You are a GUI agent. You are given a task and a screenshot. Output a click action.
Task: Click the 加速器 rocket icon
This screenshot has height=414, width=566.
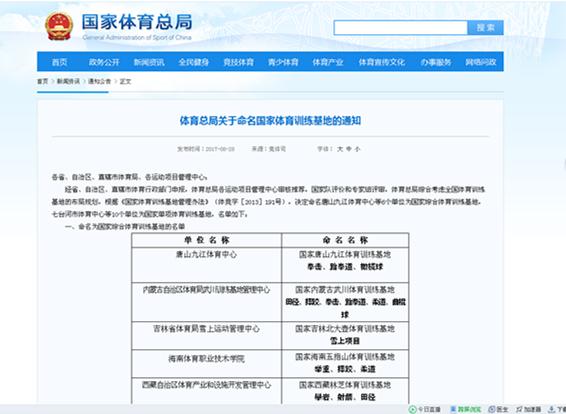(x=519, y=409)
